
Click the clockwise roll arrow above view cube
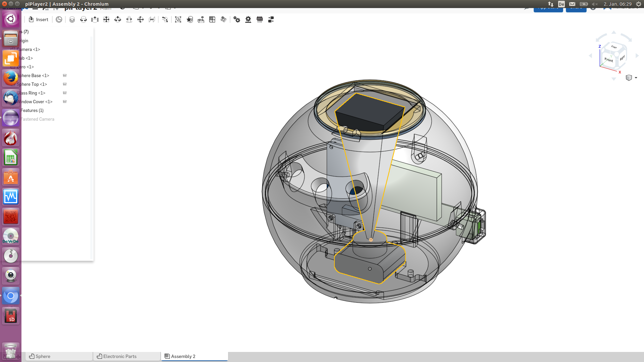coord(627,37)
